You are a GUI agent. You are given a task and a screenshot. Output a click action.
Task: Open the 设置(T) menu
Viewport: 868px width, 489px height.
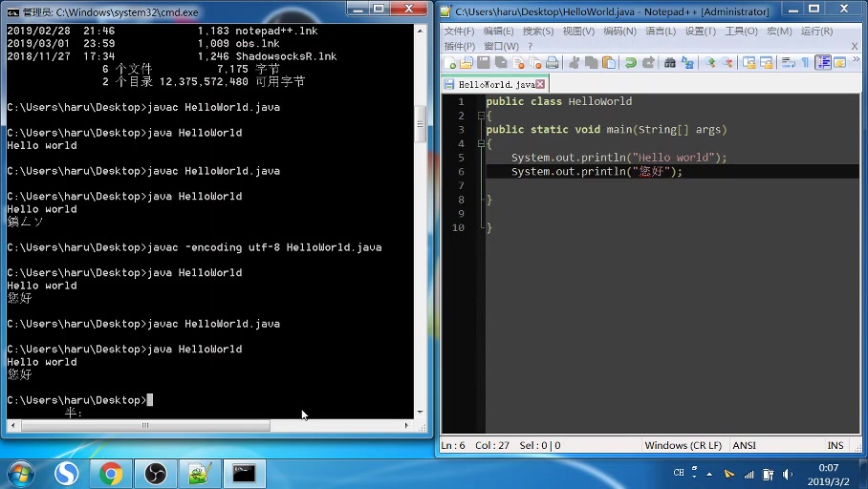pyautogui.click(x=701, y=31)
